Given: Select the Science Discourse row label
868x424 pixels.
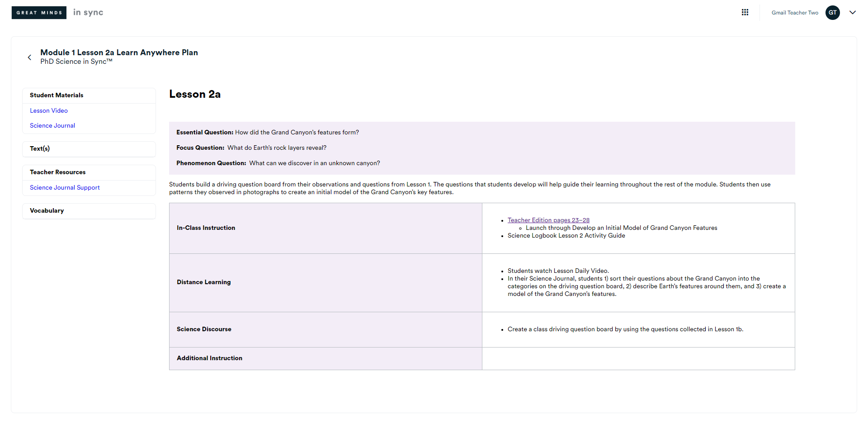Looking at the screenshot, I should (204, 329).
